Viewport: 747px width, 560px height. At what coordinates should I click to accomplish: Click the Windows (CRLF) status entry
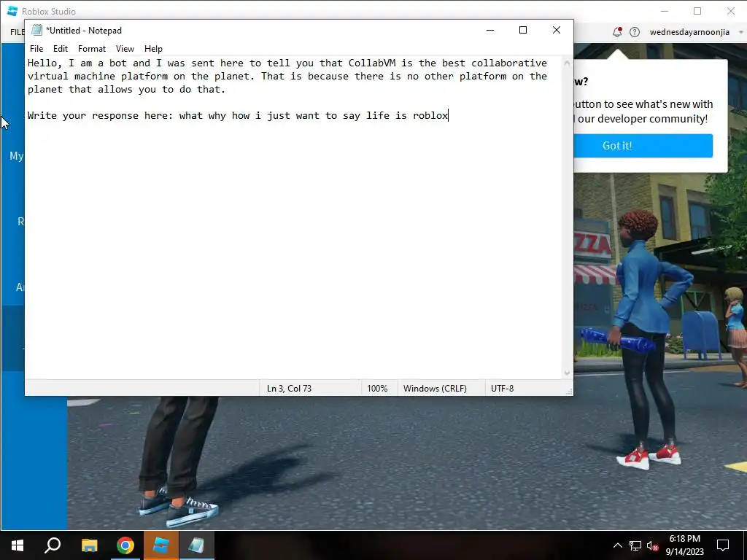435,389
